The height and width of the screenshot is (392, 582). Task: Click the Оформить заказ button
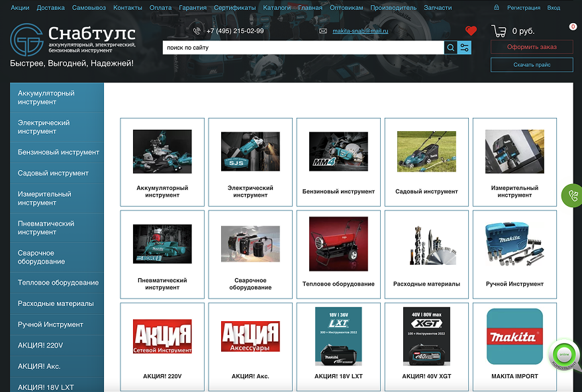pyautogui.click(x=532, y=47)
